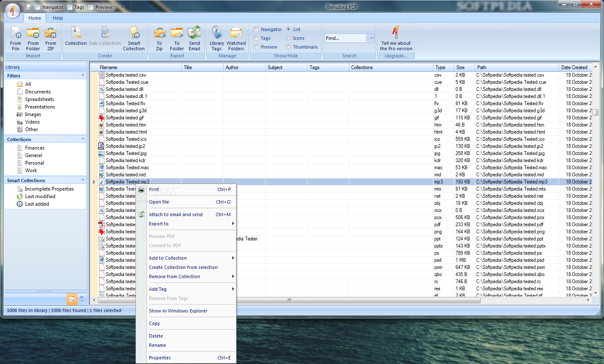This screenshot has height=364, width=604.
Task: Click the navigator panel icon at sidebar bottom
Action: point(72,299)
